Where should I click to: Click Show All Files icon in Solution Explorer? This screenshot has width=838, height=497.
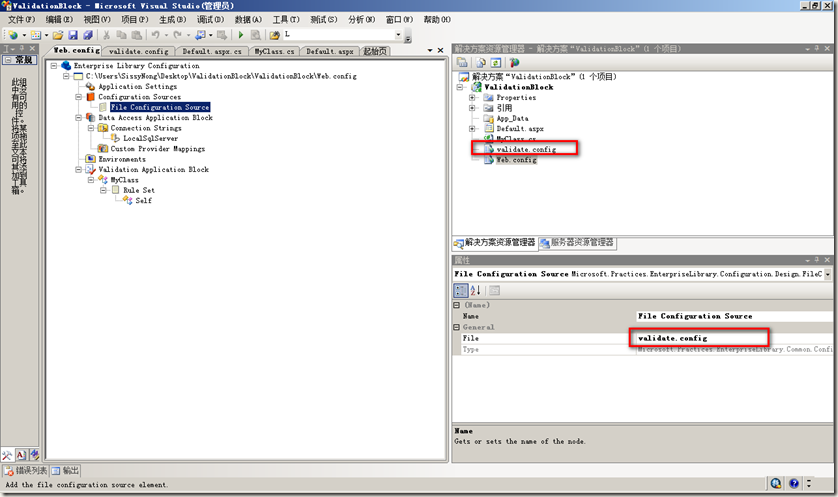click(x=481, y=63)
